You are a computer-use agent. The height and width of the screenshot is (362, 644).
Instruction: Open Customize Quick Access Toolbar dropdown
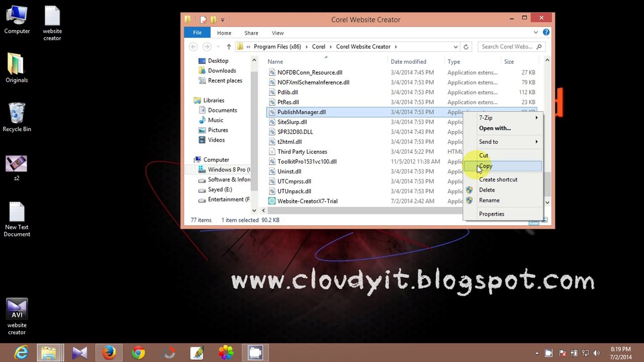(222, 20)
